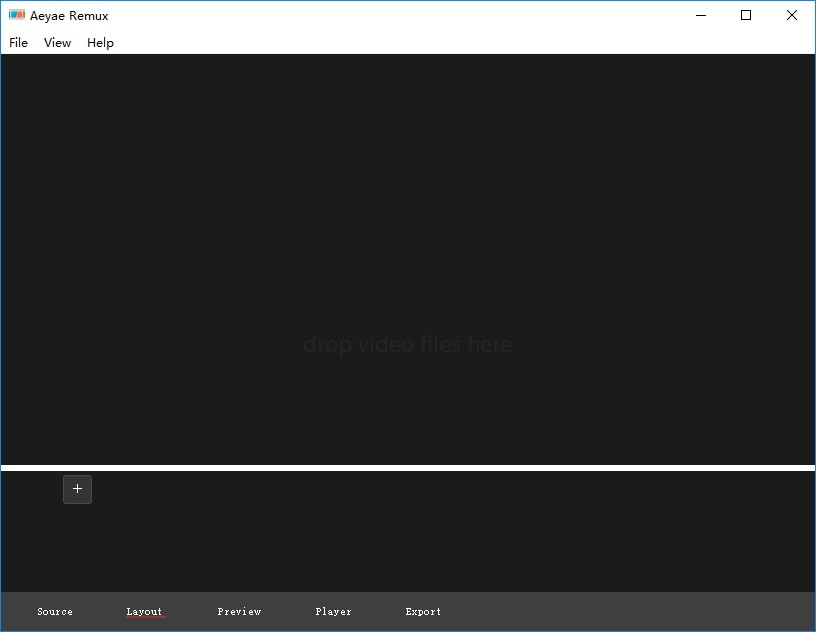816x632 pixels.
Task: Open the Player tab
Action: click(334, 612)
